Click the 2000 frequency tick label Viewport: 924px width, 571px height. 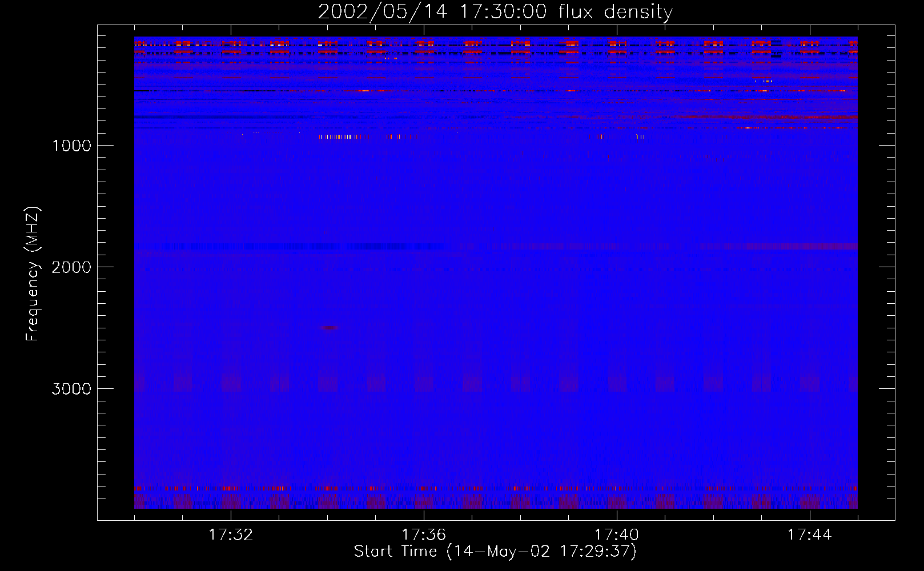click(71, 267)
